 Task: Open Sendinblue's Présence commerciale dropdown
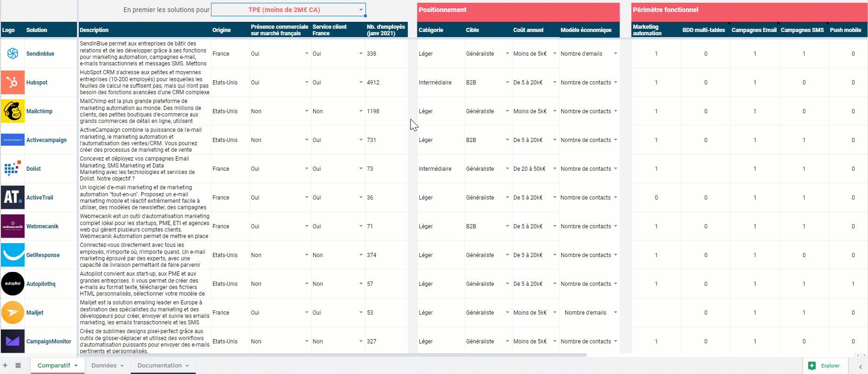tap(306, 54)
